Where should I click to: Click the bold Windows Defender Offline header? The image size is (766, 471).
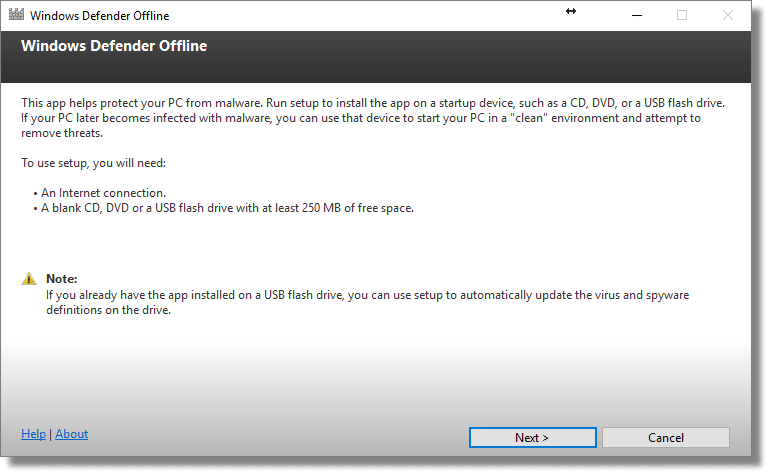(113, 46)
